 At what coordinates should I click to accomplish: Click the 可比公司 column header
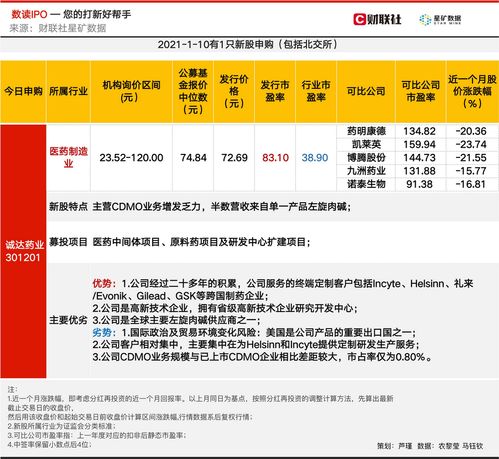[x=366, y=91]
